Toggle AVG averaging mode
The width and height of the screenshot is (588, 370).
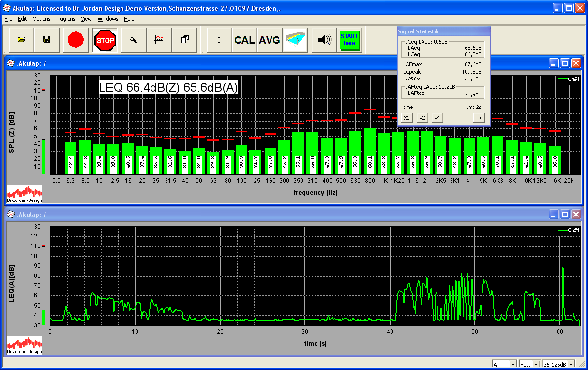[x=270, y=40]
